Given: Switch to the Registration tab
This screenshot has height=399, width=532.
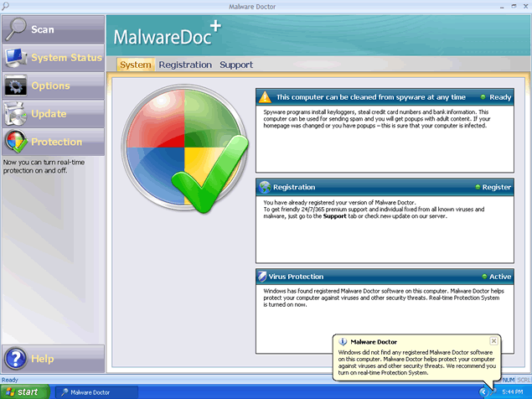Looking at the screenshot, I should [185, 65].
